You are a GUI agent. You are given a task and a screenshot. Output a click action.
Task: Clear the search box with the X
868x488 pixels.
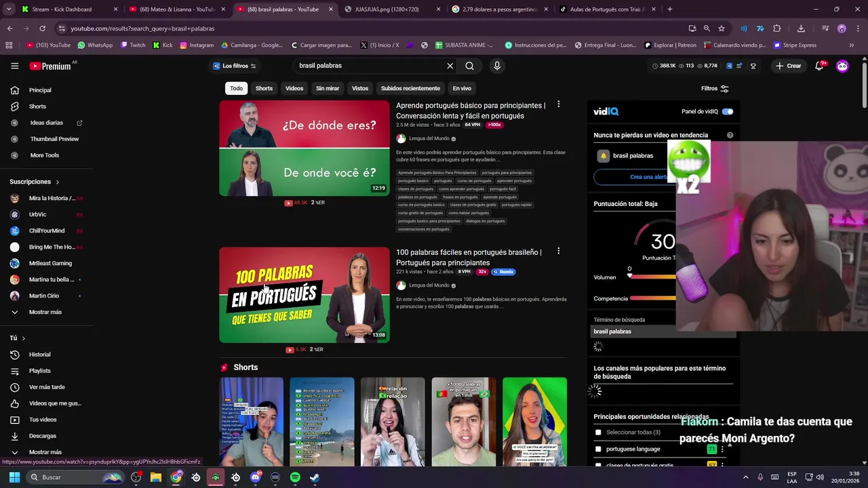[450, 66]
